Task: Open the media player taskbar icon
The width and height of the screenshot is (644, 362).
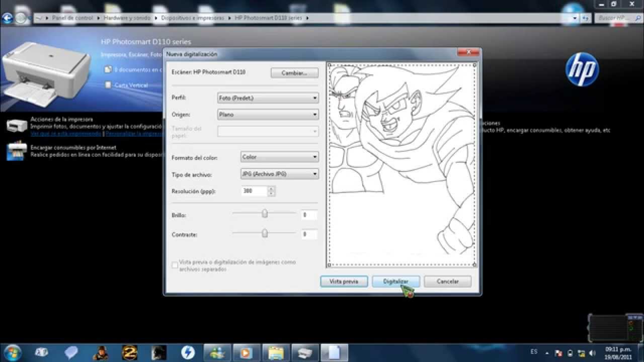Action: pos(247,352)
